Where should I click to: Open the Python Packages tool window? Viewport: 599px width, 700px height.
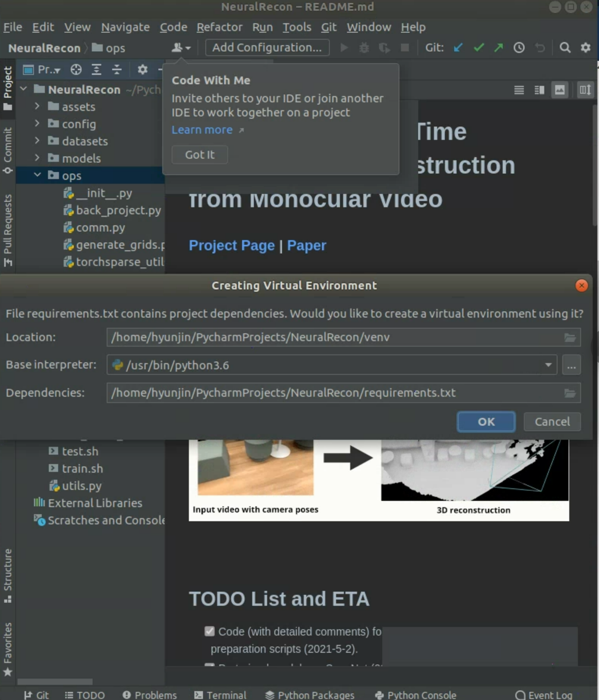click(x=310, y=695)
